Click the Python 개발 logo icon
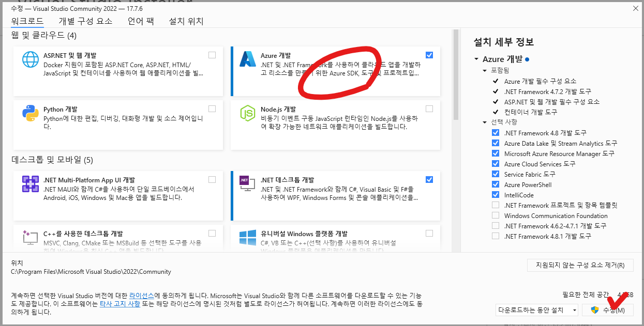The width and height of the screenshot is (644, 326). click(31, 113)
